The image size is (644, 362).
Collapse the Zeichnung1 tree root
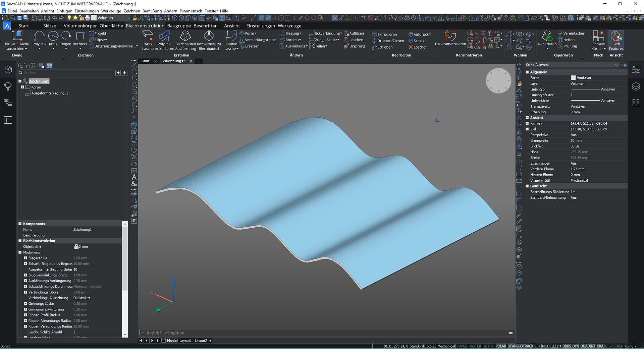[20, 81]
